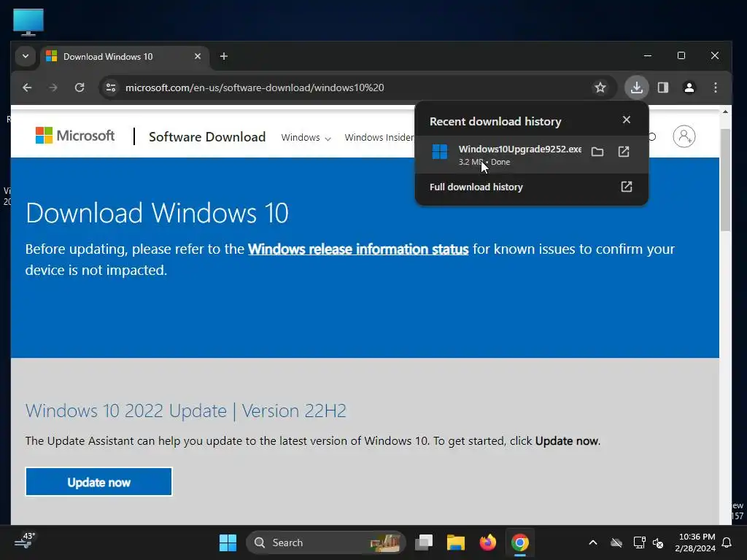The height and width of the screenshot is (560, 747).
Task: Click the Chrome taskbar icon
Action: [x=519, y=542]
